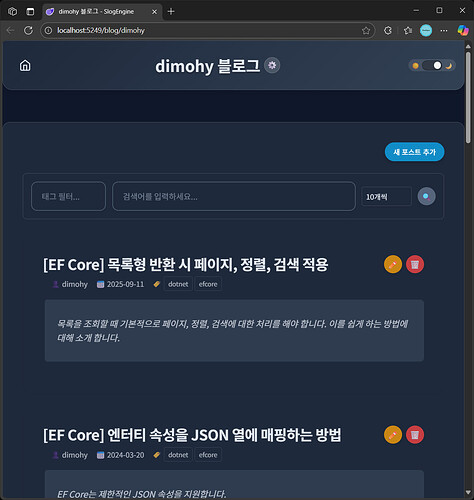Delete the 목록형 반환 post with trash icon
The width and height of the screenshot is (474, 500).
point(415,264)
